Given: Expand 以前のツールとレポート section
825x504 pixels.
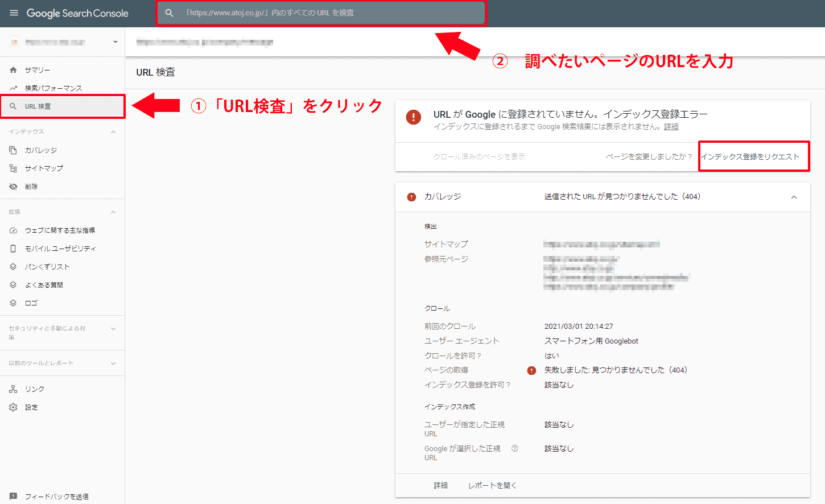Looking at the screenshot, I should (113, 363).
